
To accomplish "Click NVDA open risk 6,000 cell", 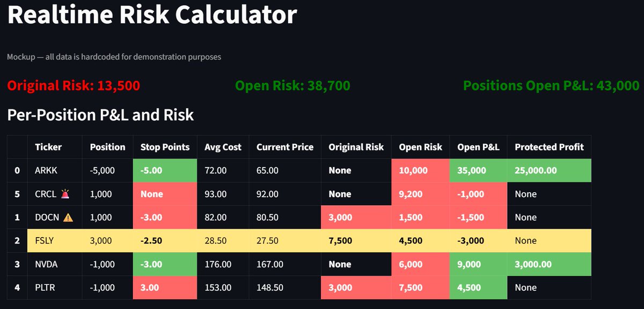I will click(x=421, y=264).
